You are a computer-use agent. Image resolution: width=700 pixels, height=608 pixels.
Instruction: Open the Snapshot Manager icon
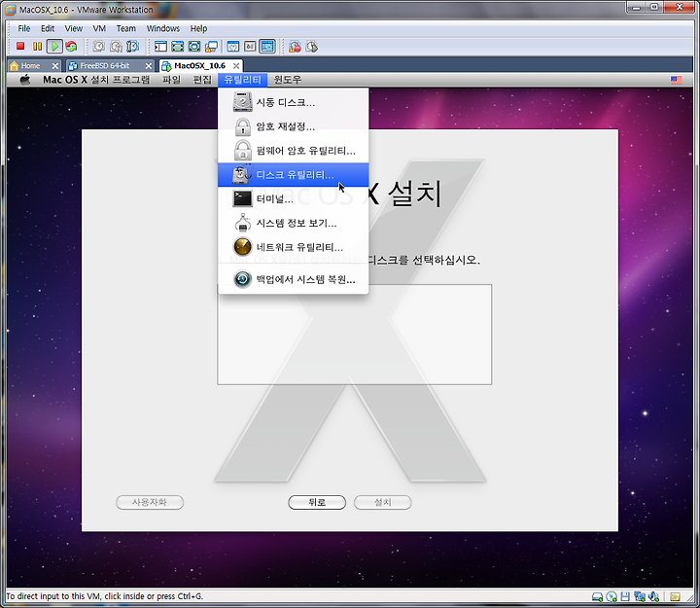coord(132,46)
